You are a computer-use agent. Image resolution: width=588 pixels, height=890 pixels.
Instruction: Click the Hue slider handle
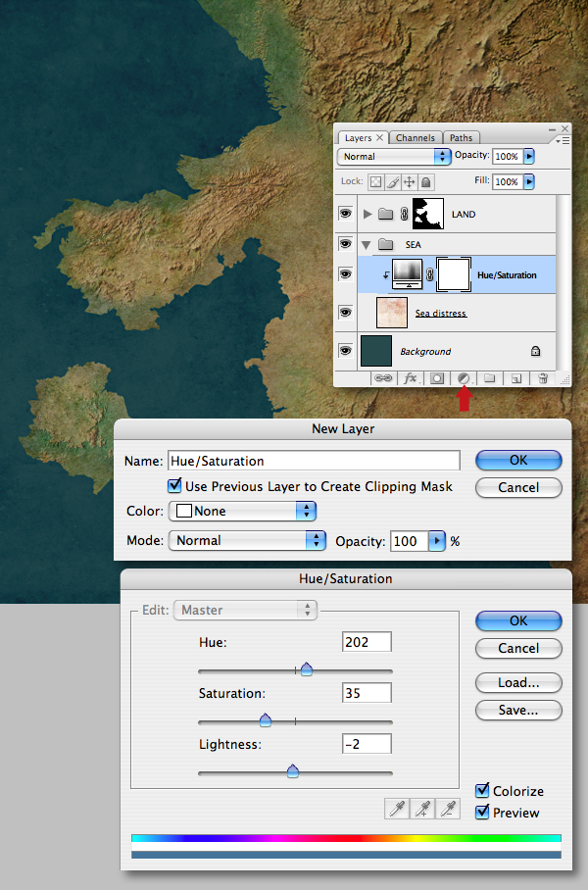click(307, 669)
